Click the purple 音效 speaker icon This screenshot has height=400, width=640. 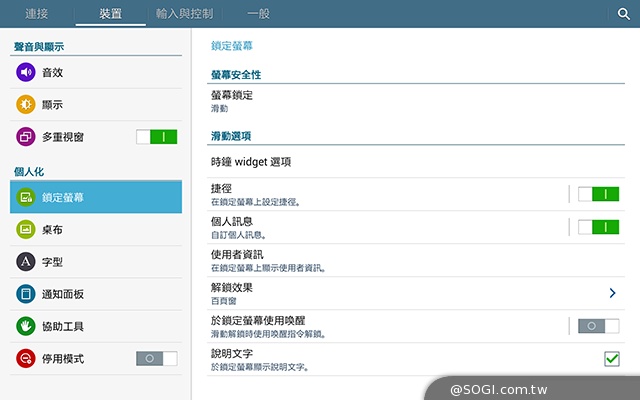(26, 72)
